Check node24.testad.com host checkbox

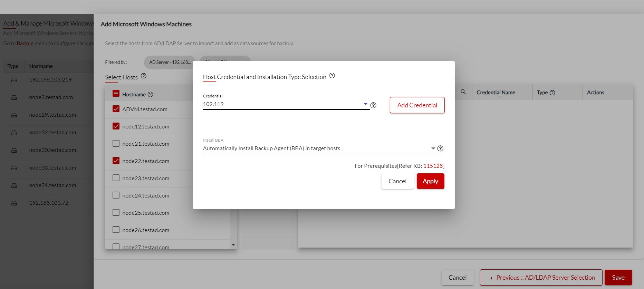(116, 195)
